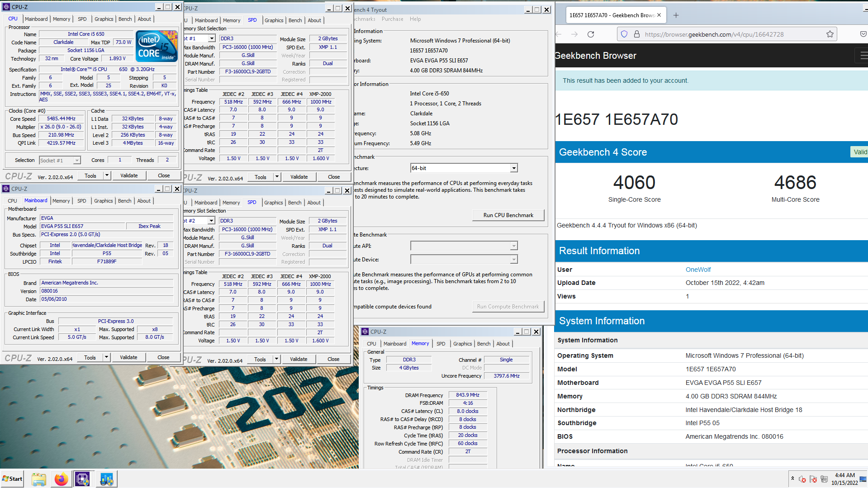Viewport: 868px width, 488px height.
Task: Open slot #2 memory slot dropdown
Action: click(x=211, y=221)
